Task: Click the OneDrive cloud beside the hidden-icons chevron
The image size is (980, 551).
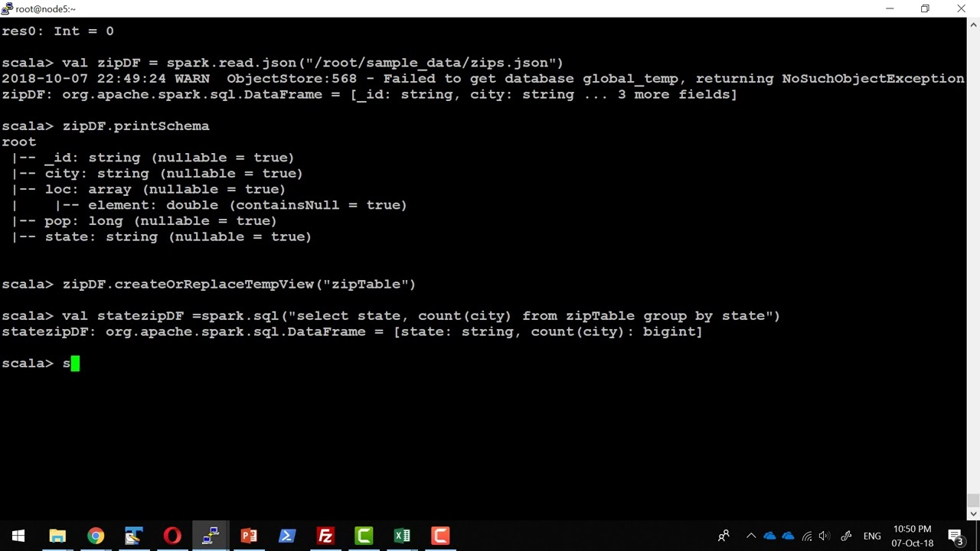Action: 769,536
